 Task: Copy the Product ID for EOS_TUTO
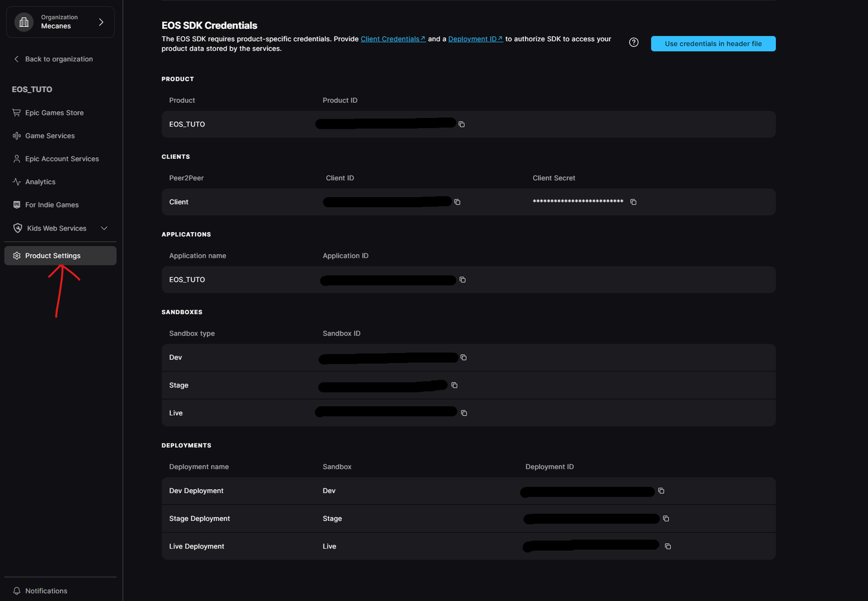pos(462,124)
